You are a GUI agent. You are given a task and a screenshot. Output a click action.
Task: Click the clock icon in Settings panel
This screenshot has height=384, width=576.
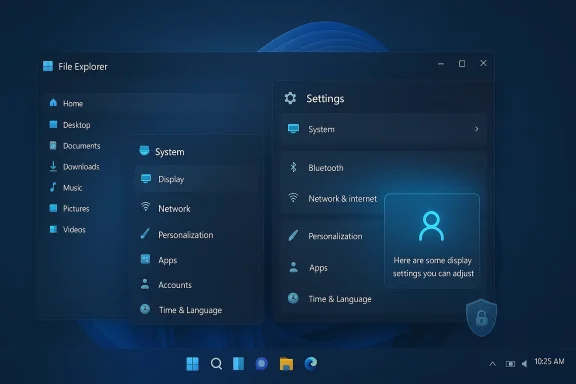click(293, 298)
